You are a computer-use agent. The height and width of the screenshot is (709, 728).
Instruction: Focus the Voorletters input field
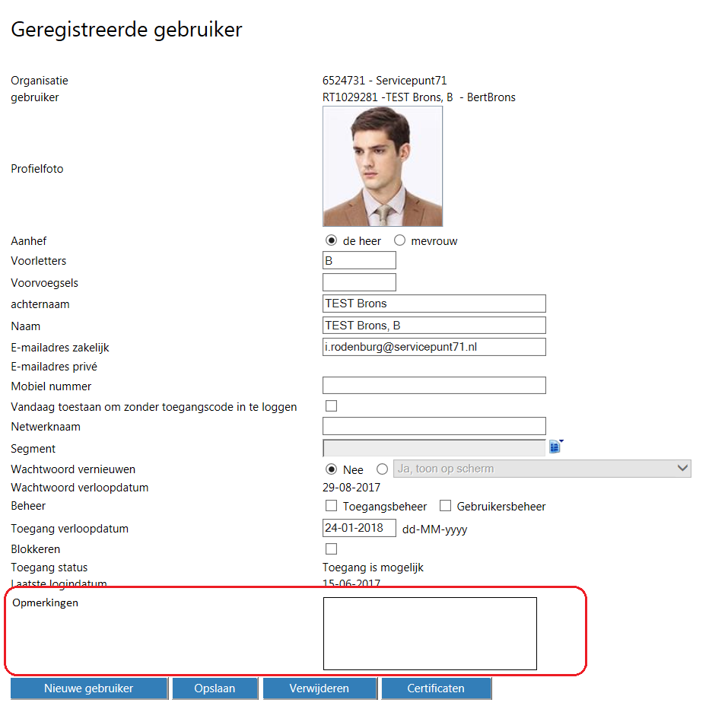coord(359,260)
